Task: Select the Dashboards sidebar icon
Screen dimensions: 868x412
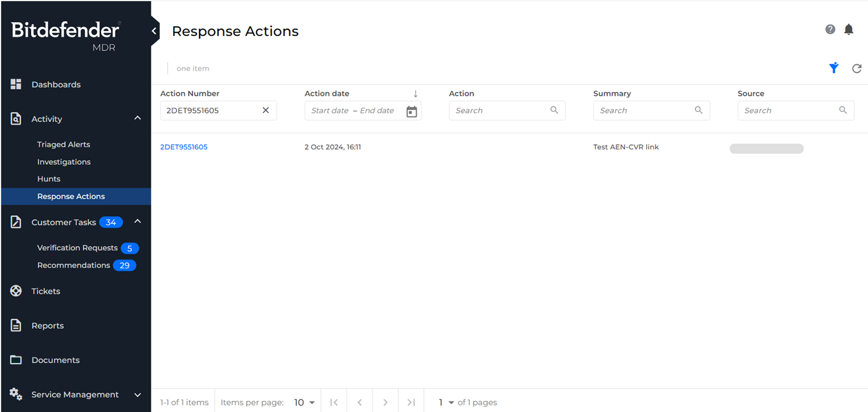Action: coord(15,84)
